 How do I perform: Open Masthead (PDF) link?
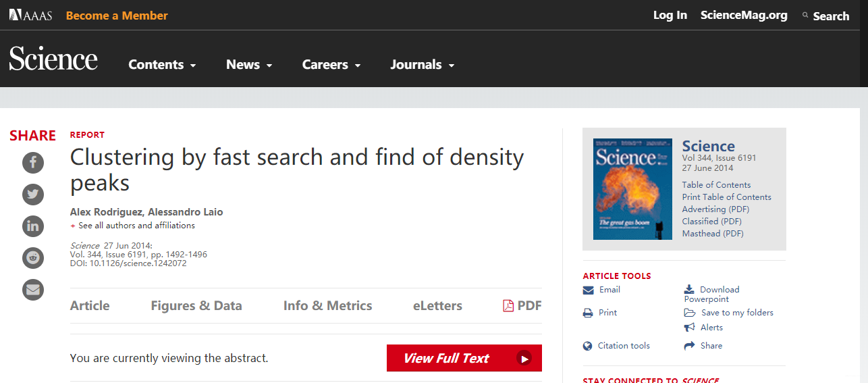pos(713,234)
